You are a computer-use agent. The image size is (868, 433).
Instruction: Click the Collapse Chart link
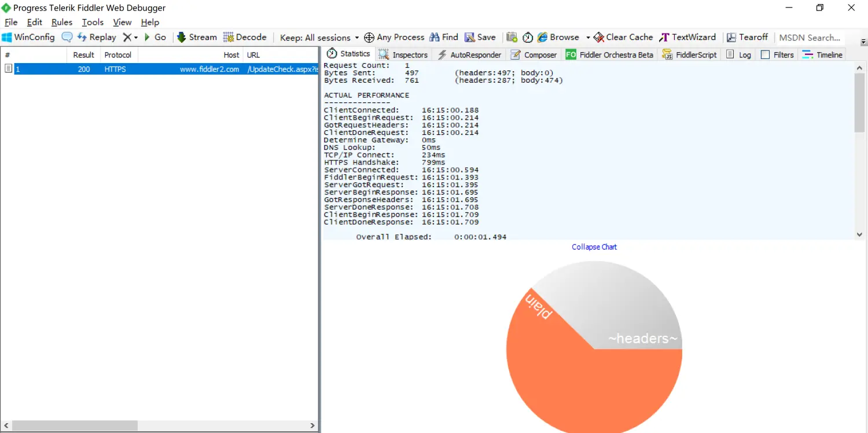tap(594, 247)
